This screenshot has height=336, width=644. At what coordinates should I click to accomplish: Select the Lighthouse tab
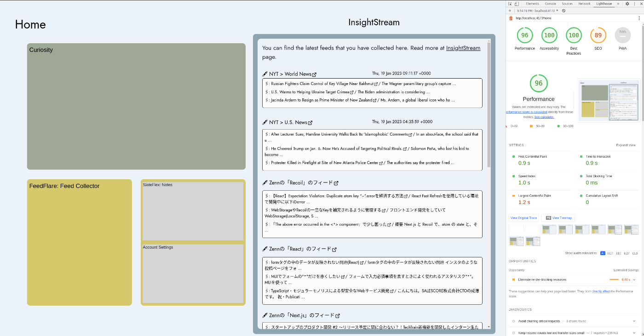[604, 4]
